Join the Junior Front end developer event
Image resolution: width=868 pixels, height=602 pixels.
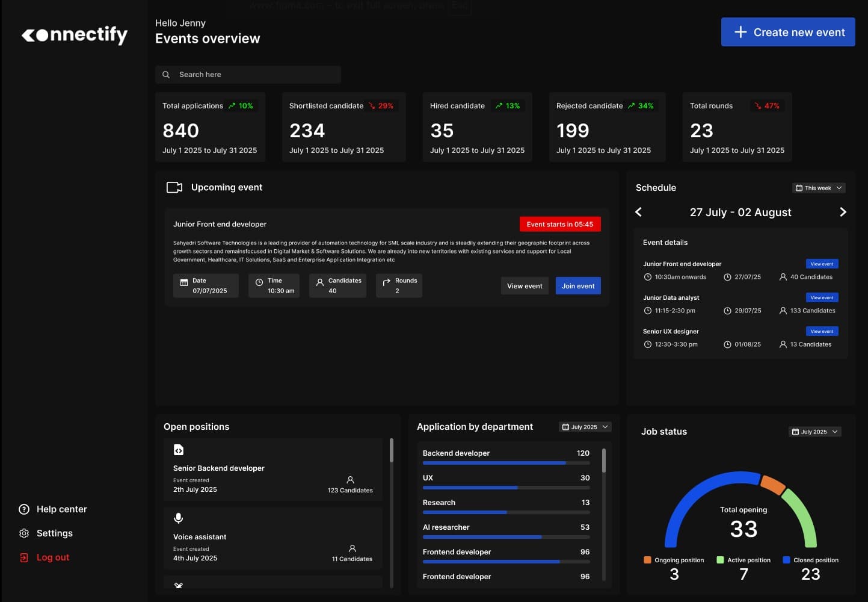coord(577,285)
